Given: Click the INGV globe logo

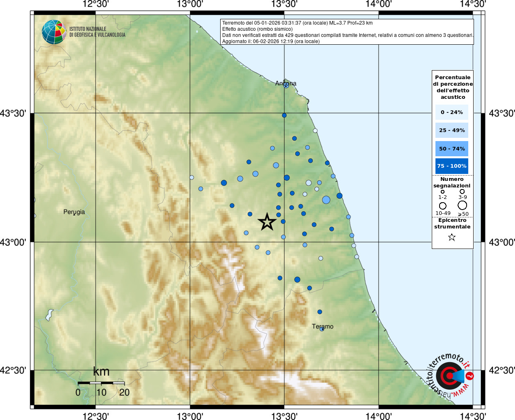Looking at the screenshot, I should coord(54,32).
